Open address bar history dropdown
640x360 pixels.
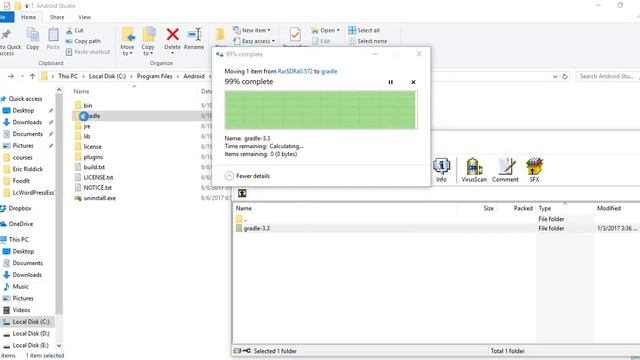point(555,76)
